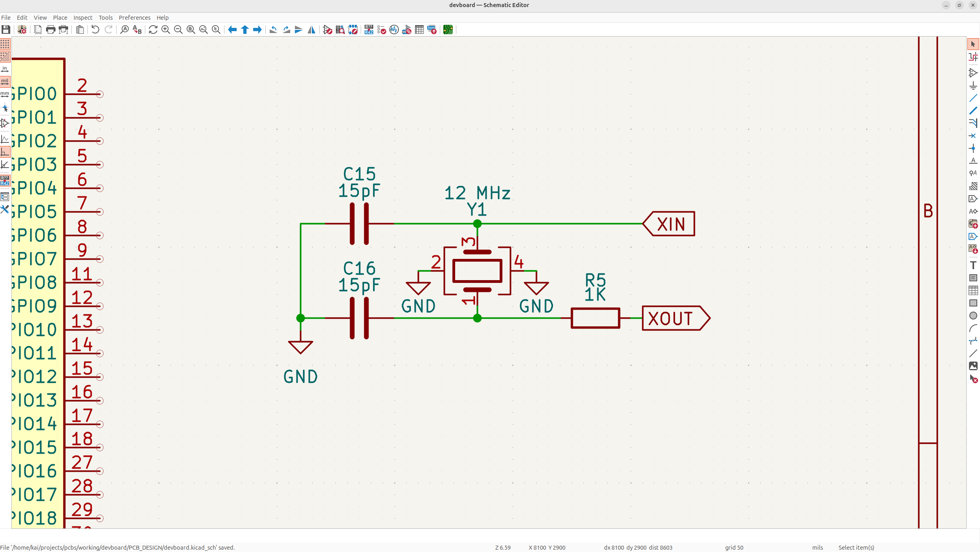
Task: Select the Add Power Symbol tool
Action: pyautogui.click(x=973, y=85)
